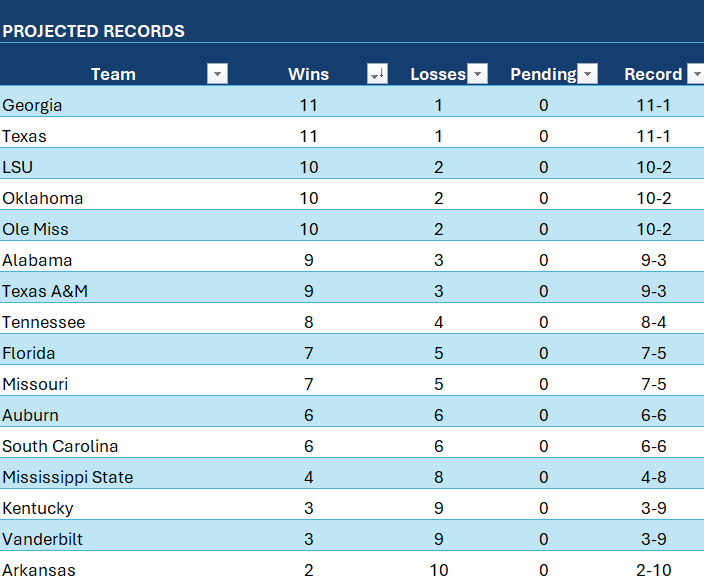Open the Wins column sort dropdown
This screenshot has width=704, height=577.
377,74
